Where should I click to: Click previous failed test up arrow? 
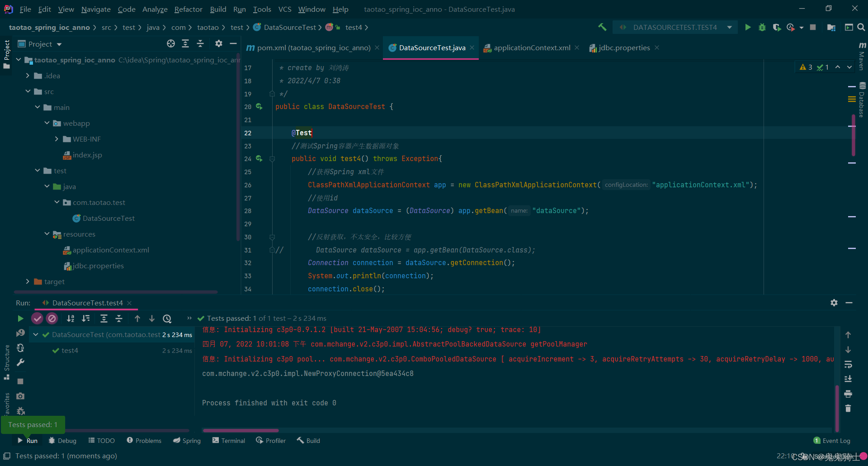[137, 319]
